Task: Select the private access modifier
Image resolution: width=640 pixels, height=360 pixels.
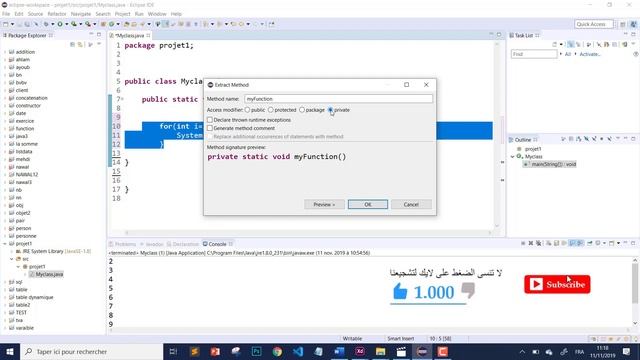Action: coord(331,110)
